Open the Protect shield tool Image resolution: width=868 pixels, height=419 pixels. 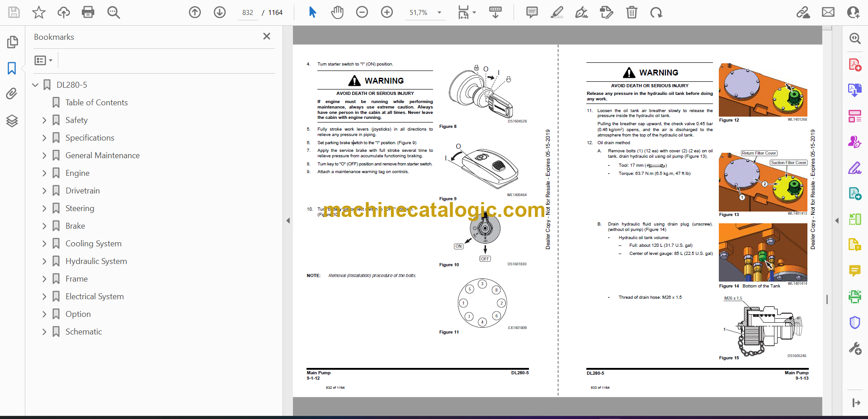[x=855, y=322]
